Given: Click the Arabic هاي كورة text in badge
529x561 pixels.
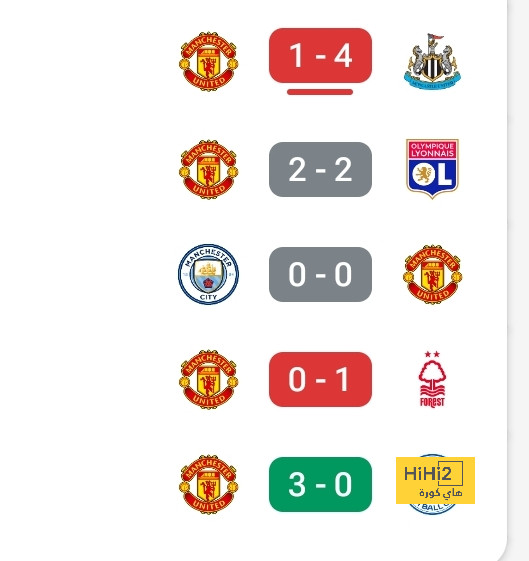Looking at the screenshot, I should pos(441,493).
